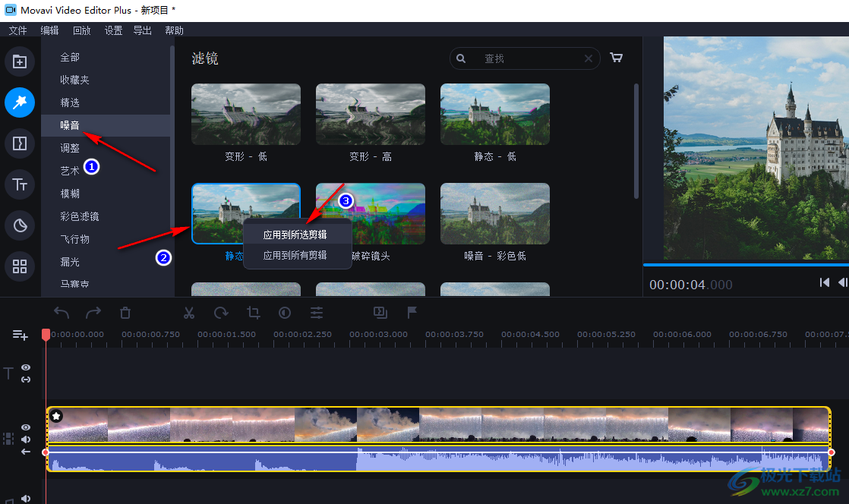
Task: Open the 文件 menu
Action: (x=18, y=30)
